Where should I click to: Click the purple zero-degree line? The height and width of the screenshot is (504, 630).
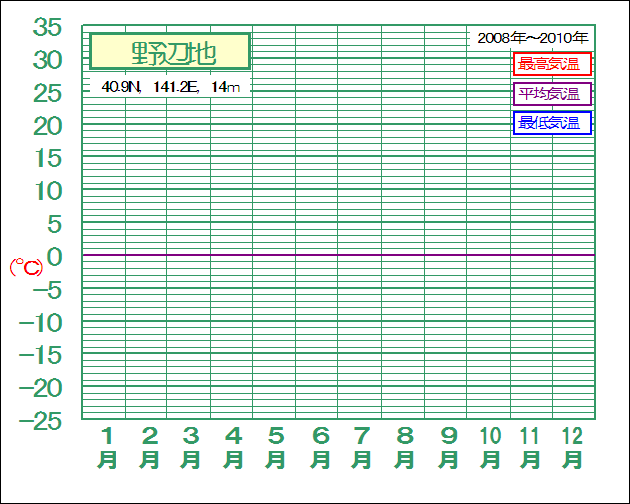pos(338,255)
